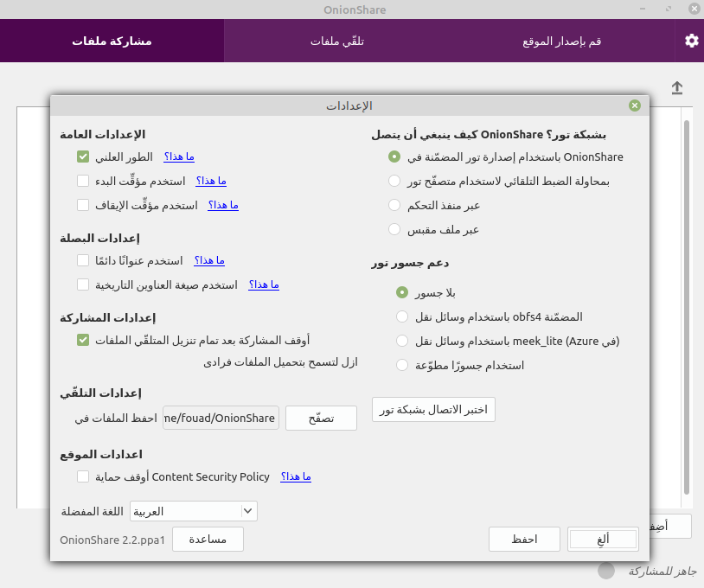Choose the obfs4 transports radio option
The height and width of the screenshot is (588, 704).
[x=402, y=316]
